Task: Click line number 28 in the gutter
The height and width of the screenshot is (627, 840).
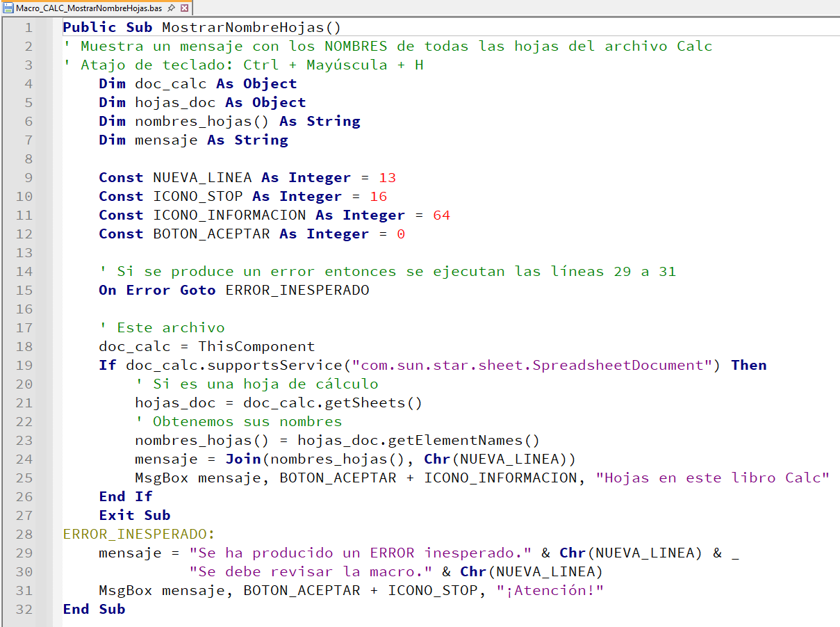Action: tap(24, 535)
